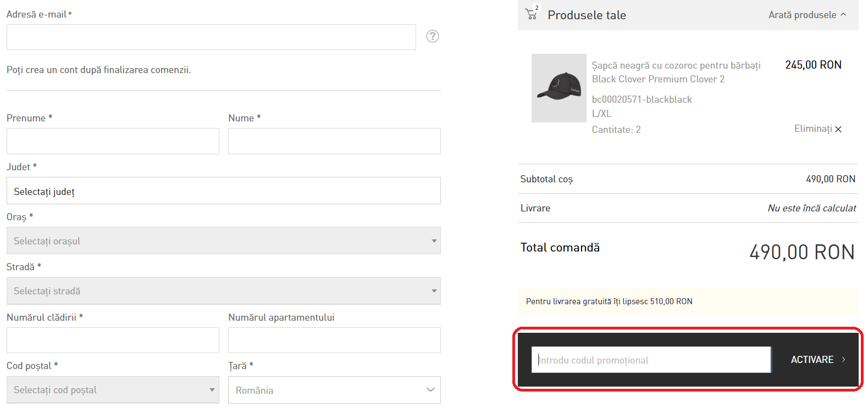Focus the Numărul clădirii input field
Viewport: 868px width, 408px height.
(113, 340)
